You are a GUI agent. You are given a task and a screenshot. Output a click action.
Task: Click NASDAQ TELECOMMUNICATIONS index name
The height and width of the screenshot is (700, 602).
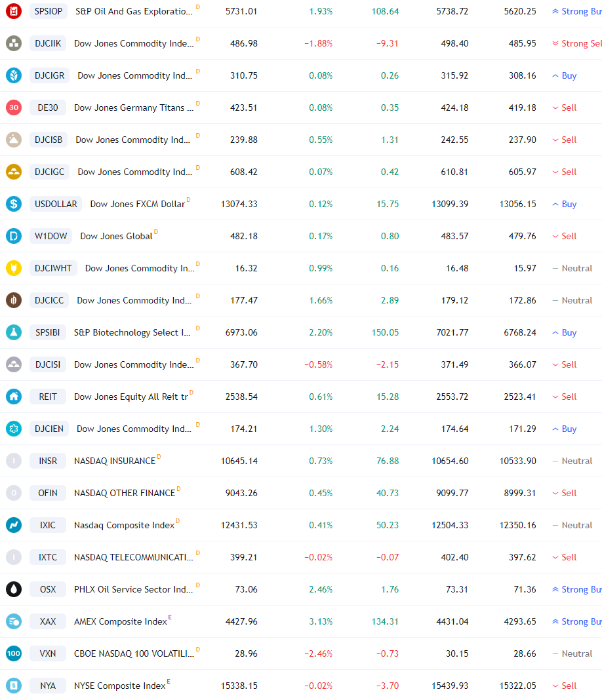(134, 558)
